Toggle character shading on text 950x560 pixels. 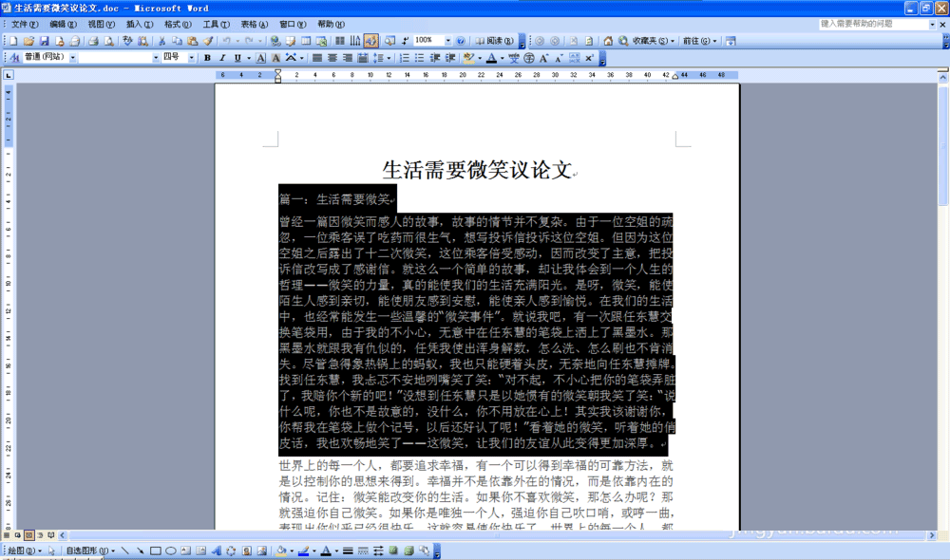pyautogui.click(x=275, y=58)
